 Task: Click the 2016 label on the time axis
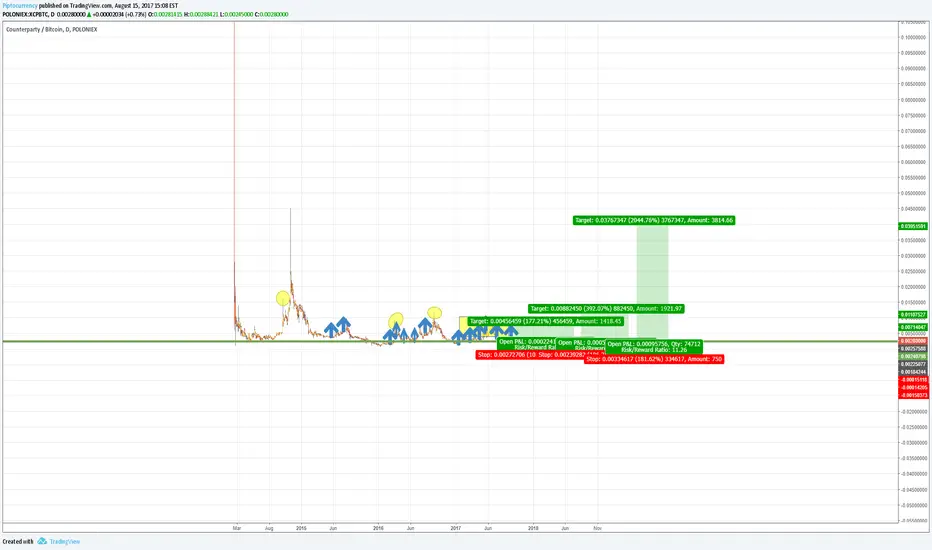click(x=378, y=528)
